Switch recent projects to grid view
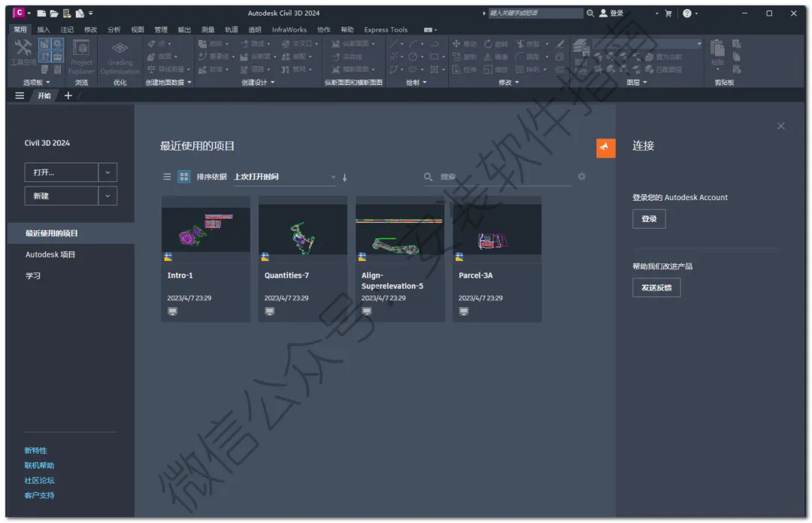Screen dimensions: 812x523 [184, 177]
